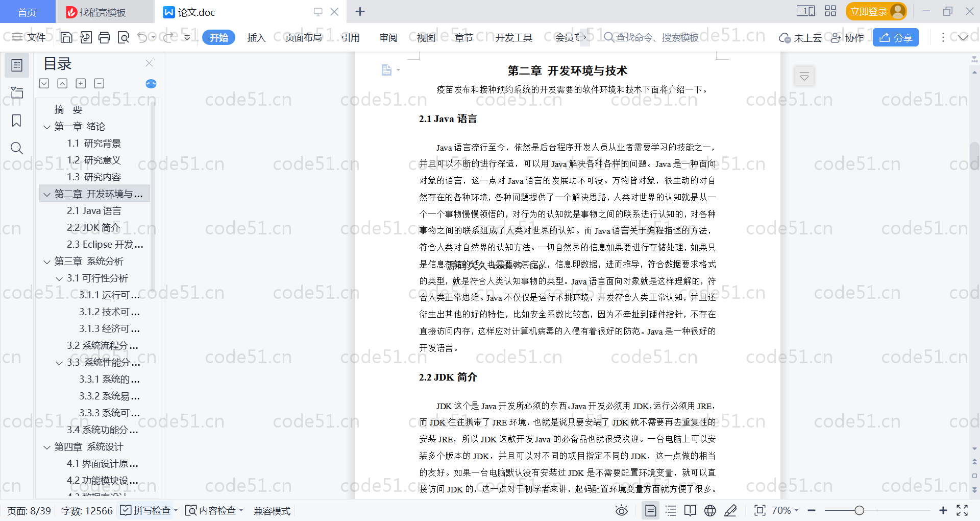Click the blue 分享 share button
This screenshot has width=980, height=521.
coord(896,37)
